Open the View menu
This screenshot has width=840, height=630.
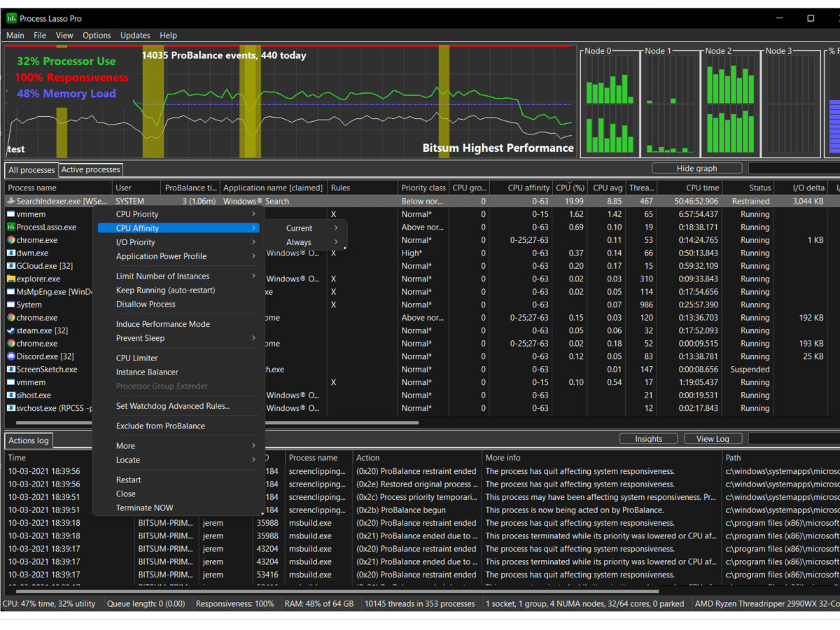point(64,36)
